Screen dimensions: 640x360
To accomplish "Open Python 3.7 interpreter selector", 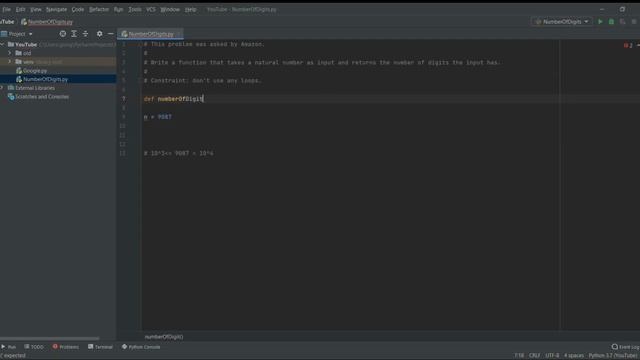I will [x=613, y=356].
